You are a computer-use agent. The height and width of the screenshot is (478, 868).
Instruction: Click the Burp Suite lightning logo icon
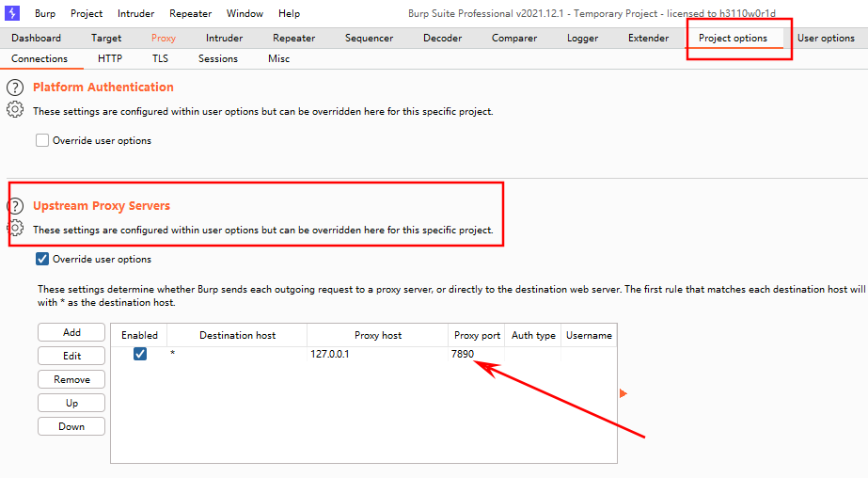[12, 13]
